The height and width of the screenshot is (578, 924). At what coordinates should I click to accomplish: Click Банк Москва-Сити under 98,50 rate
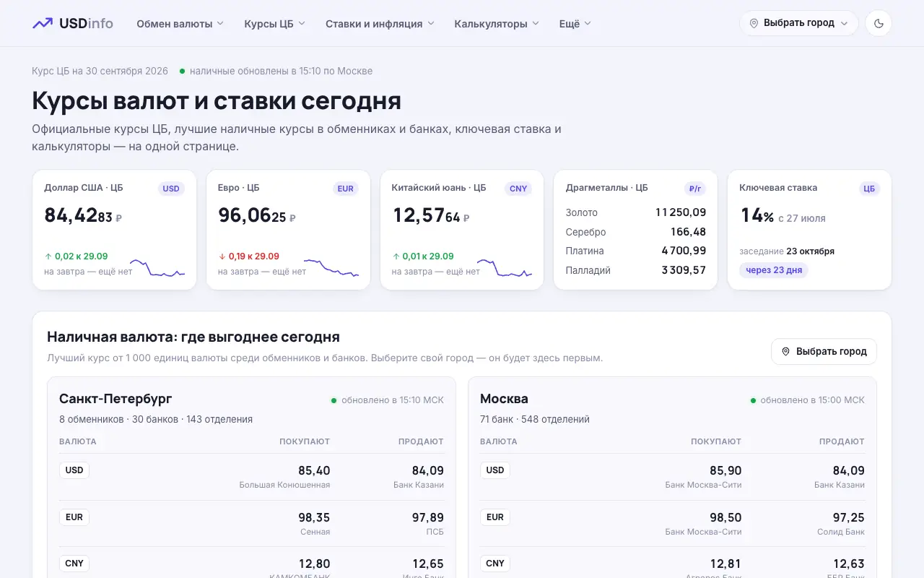[x=703, y=532]
